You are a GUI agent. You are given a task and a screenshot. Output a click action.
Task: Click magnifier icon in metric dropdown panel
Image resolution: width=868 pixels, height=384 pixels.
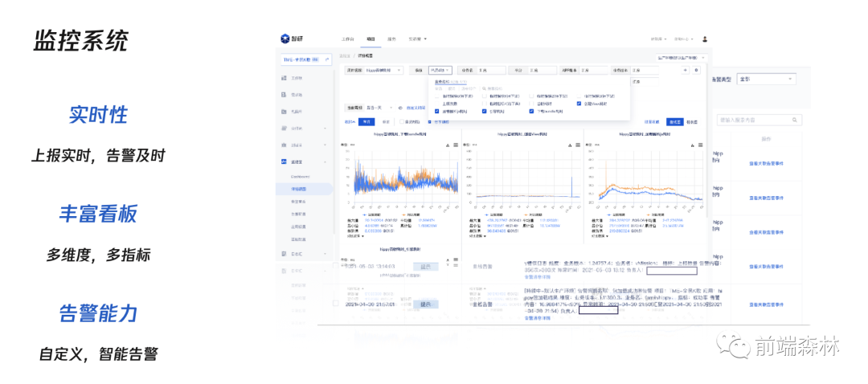click(x=483, y=88)
